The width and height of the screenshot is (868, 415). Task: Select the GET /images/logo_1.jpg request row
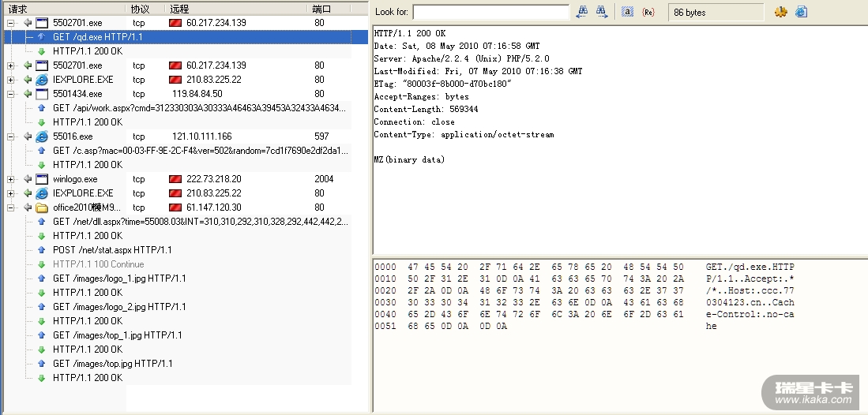[x=177, y=279]
